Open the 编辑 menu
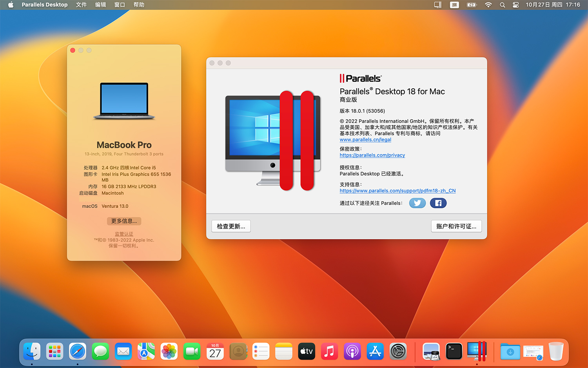This screenshot has height=368, width=588. pyautogui.click(x=101, y=5)
